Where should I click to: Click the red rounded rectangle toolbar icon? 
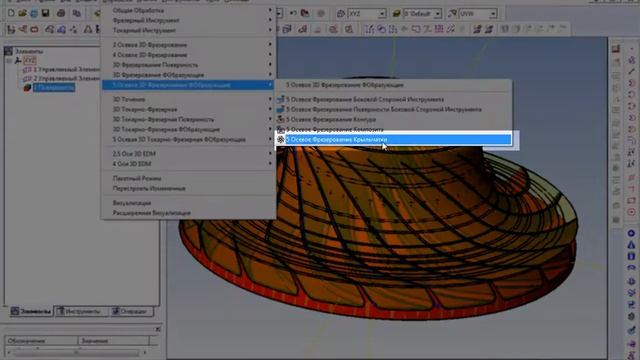pyautogui.click(x=34, y=29)
